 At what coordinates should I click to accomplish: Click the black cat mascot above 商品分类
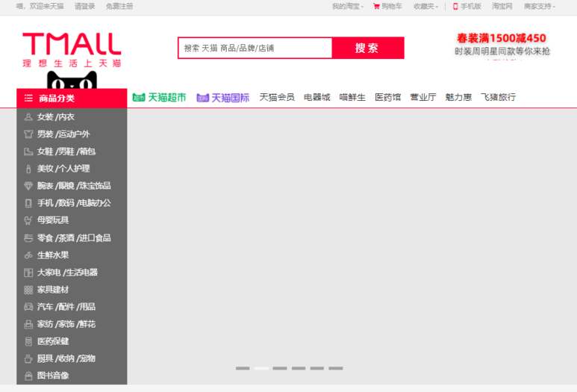[72, 80]
